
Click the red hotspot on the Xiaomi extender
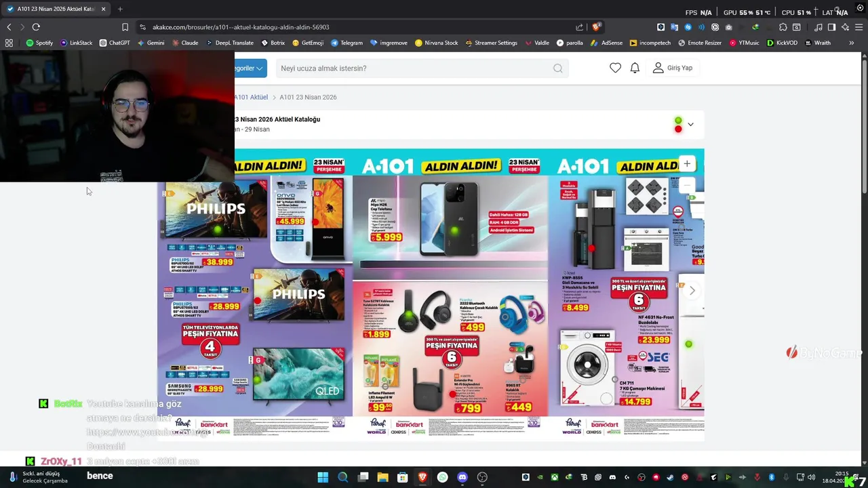[x=452, y=394]
